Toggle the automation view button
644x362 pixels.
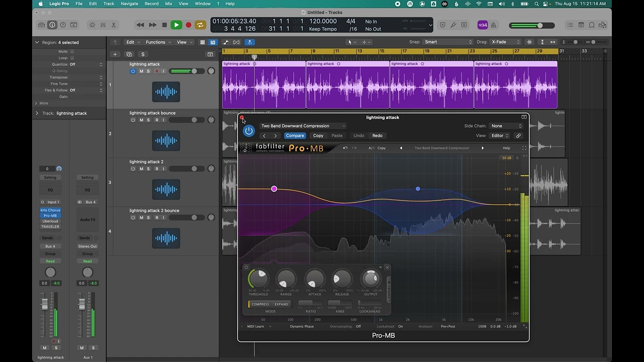tap(225, 42)
